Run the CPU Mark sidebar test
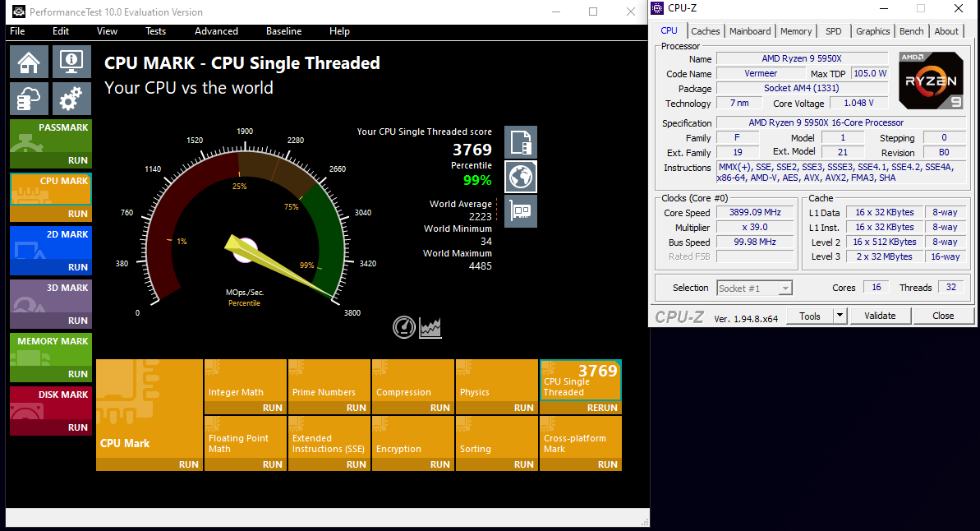 coord(51,214)
